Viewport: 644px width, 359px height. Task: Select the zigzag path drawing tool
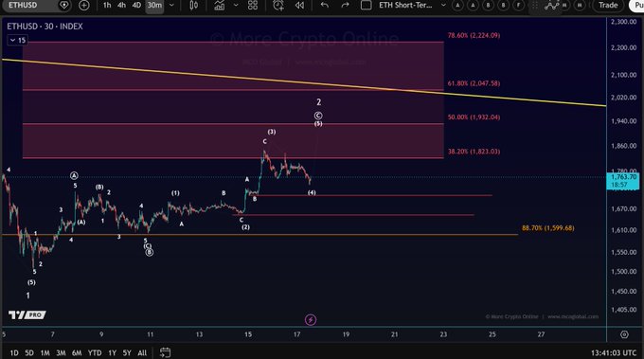551,6
